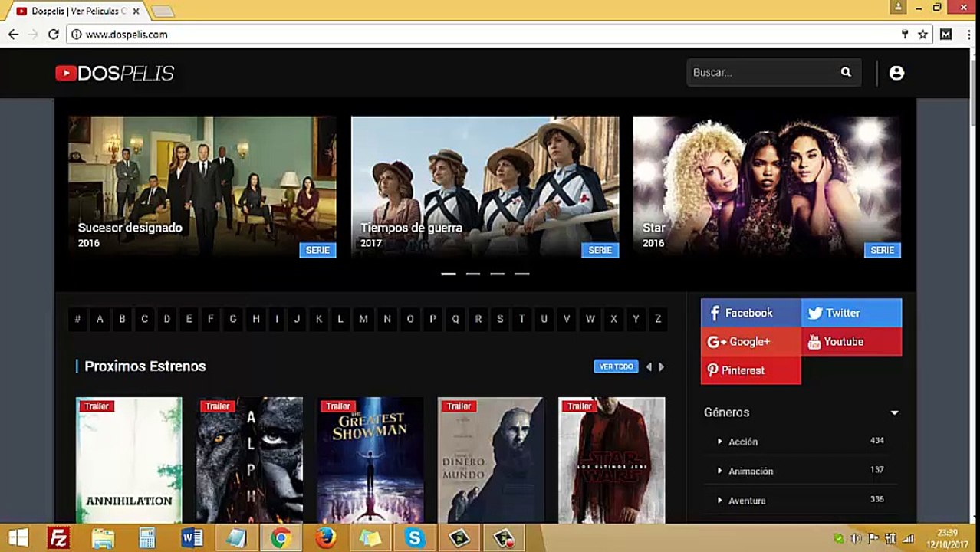Select second slider page indicator
The height and width of the screenshot is (552, 980).
pos(473,274)
